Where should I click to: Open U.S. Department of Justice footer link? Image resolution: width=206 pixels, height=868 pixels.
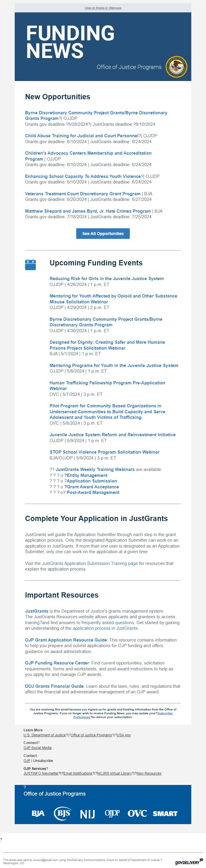[x=45, y=735]
